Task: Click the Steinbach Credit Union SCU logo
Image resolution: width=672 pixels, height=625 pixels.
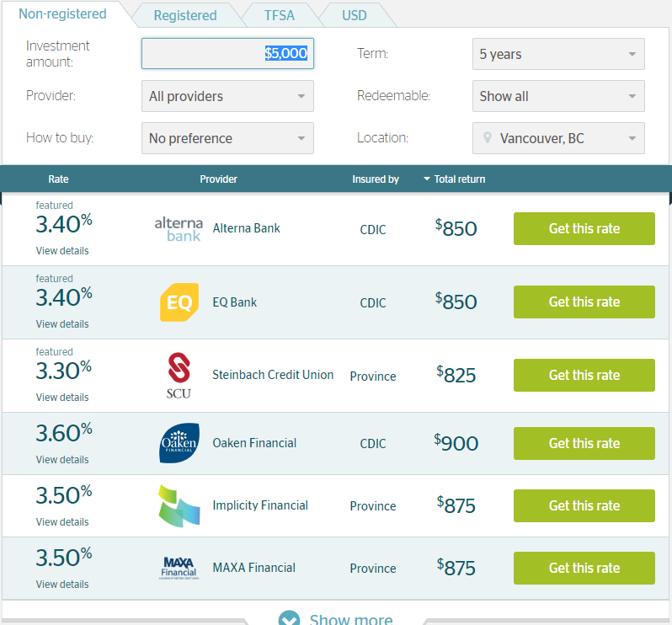Action: tap(179, 376)
